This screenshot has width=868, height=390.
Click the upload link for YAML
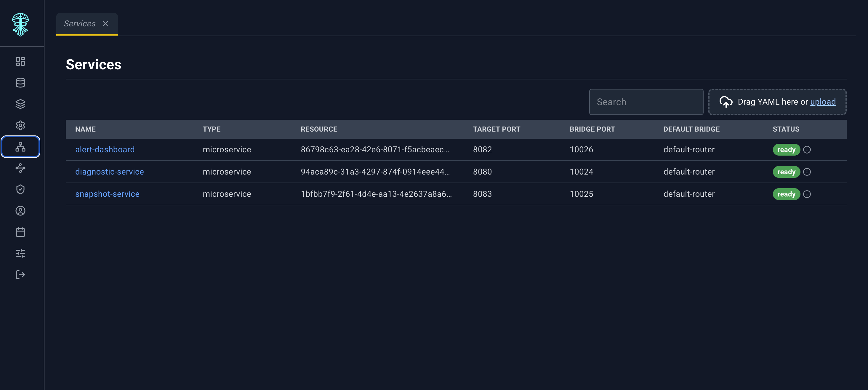[822, 102]
